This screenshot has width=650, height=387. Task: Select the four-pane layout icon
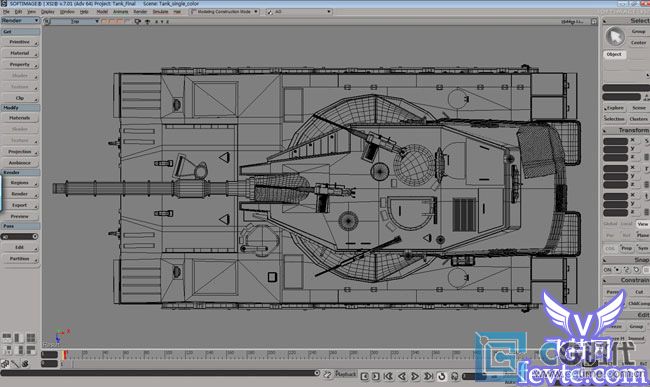coord(31,338)
